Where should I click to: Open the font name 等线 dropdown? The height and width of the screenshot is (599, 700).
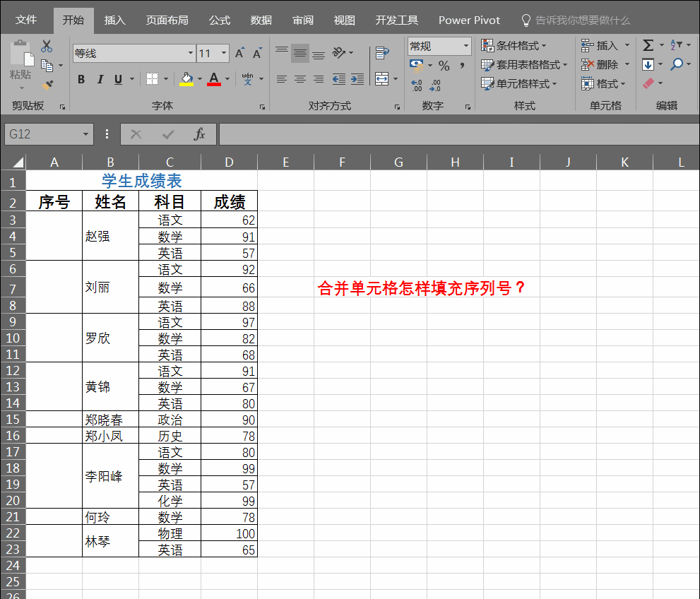click(x=191, y=54)
